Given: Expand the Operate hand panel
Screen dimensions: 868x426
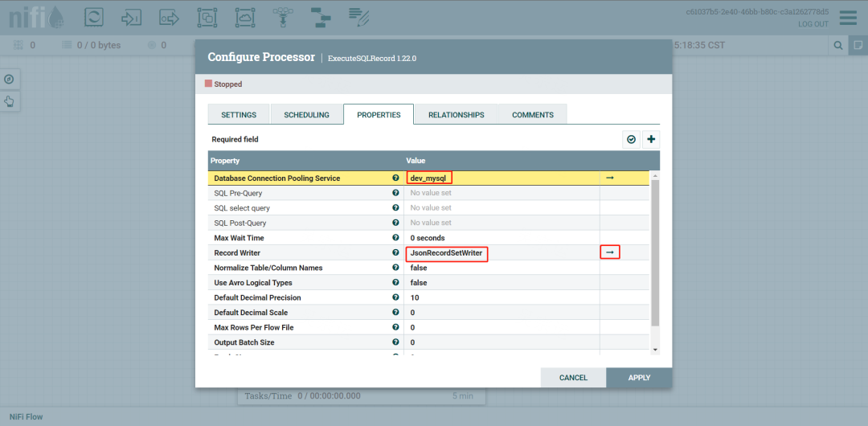Looking at the screenshot, I should [9, 101].
